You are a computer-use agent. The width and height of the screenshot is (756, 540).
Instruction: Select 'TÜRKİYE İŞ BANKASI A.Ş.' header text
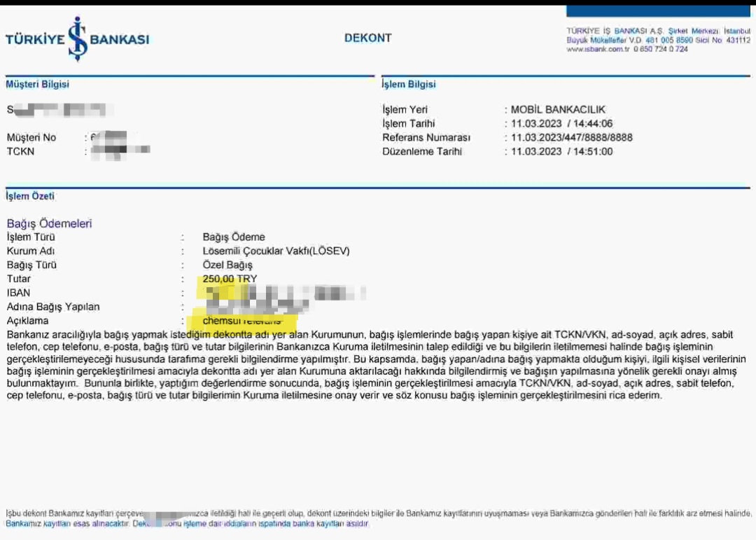(x=615, y=31)
